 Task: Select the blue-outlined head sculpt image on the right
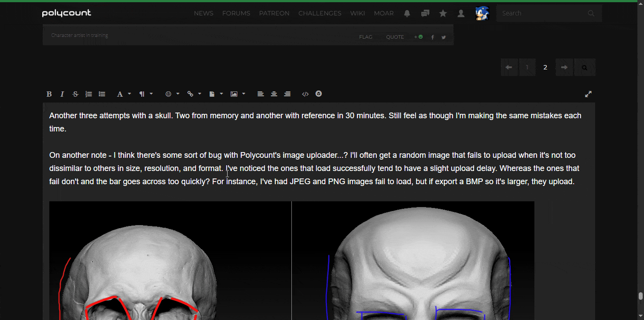[413, 261]
